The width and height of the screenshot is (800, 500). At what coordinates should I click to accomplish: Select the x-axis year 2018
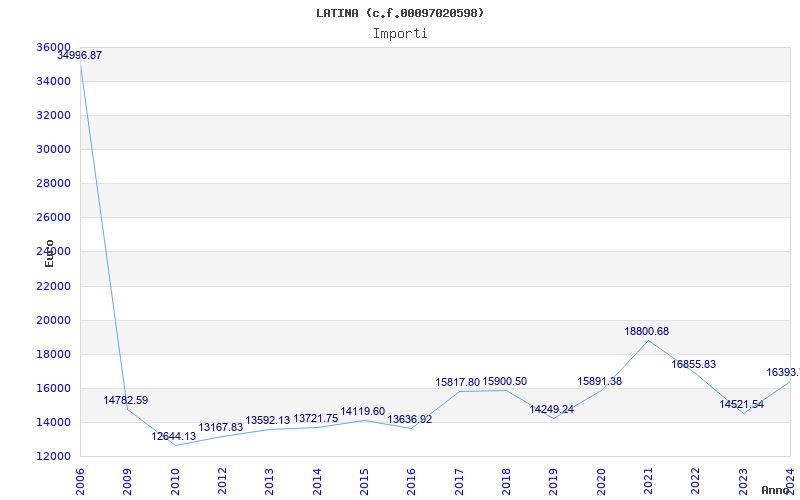tap(506, 481)
